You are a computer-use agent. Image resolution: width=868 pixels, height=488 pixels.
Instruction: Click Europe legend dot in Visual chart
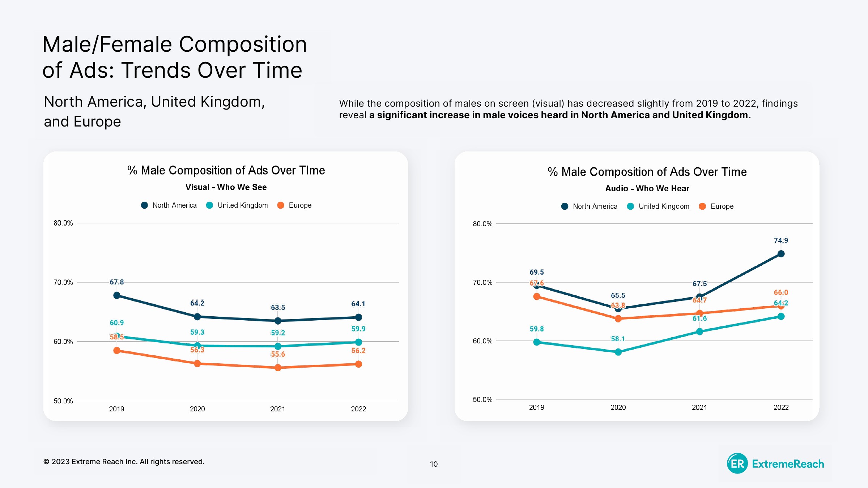(x=280, y=205)
